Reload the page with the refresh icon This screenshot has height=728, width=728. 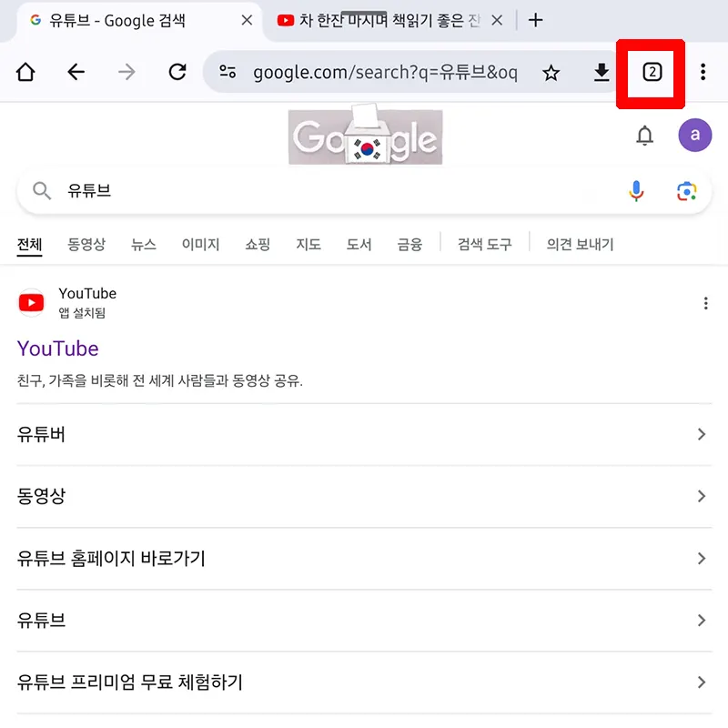click(x=177, y=72)
